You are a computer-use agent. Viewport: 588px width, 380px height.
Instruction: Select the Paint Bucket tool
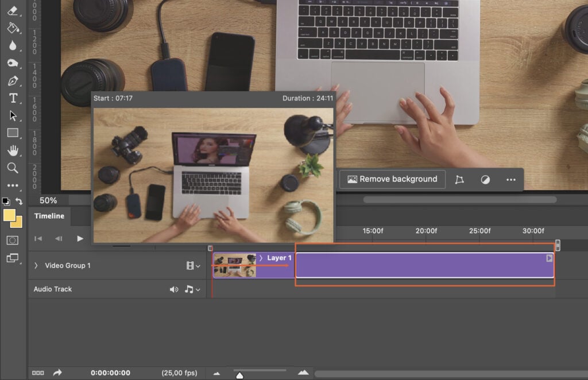tap(13, 28)
